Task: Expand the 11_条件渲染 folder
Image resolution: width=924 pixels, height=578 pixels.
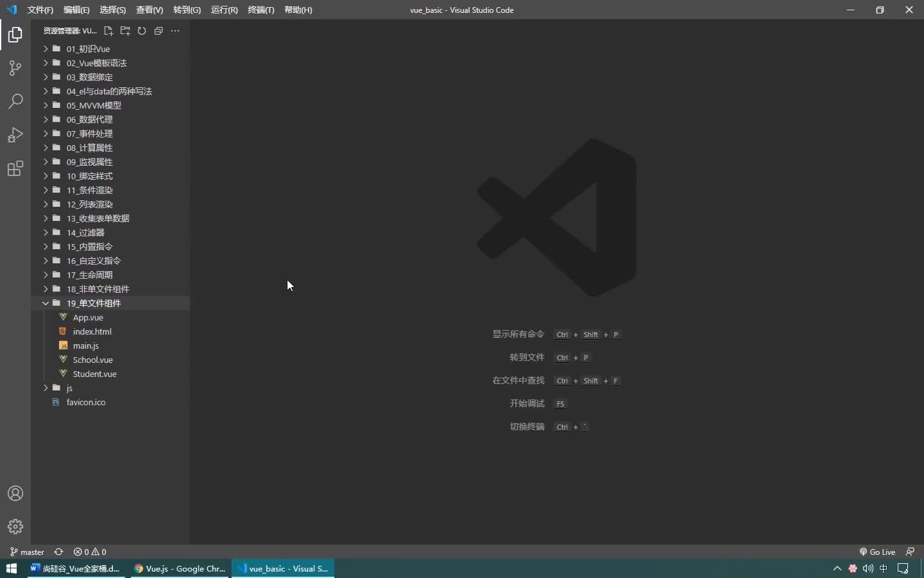Action: (x=110, y=190)
